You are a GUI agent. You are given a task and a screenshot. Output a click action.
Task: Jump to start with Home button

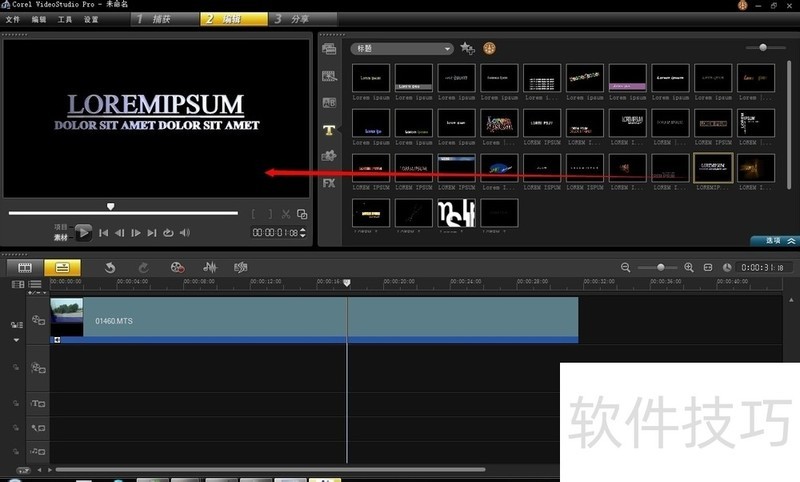[x=104, y=233]
